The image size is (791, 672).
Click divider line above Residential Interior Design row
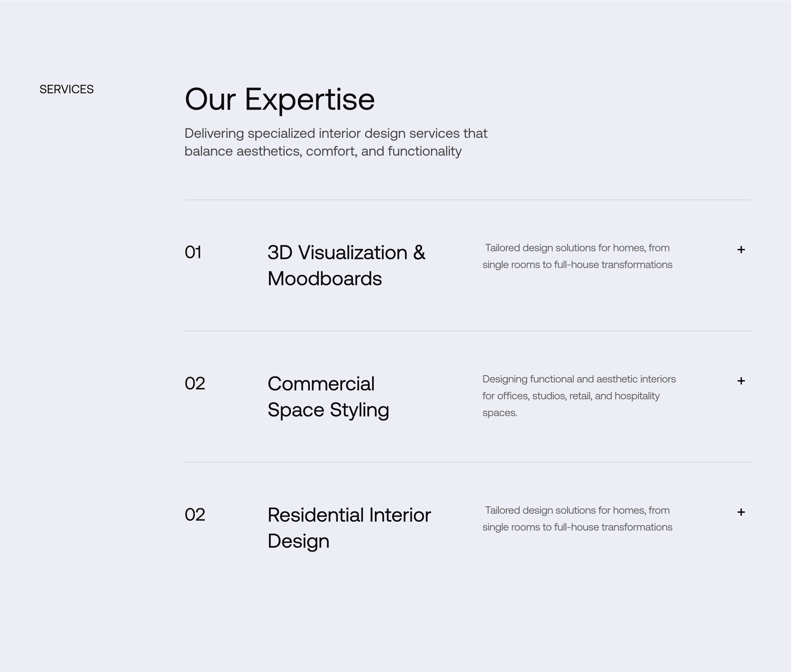[468, 462]
